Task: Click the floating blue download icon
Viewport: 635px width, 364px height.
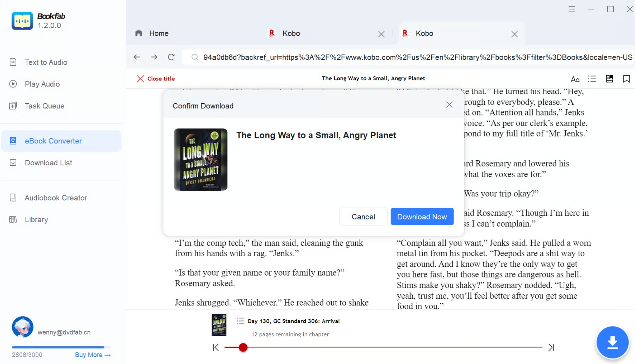Action: [x=612, y=342]
